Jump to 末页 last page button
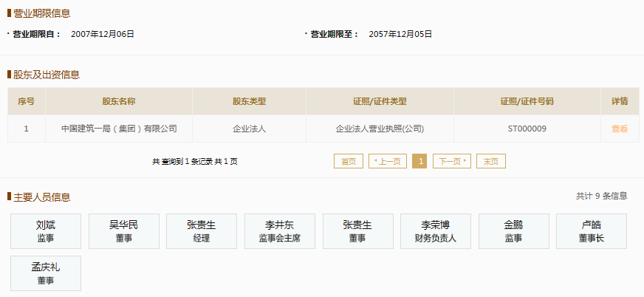This screenshot has width=644, height=297. click(491, 161)
